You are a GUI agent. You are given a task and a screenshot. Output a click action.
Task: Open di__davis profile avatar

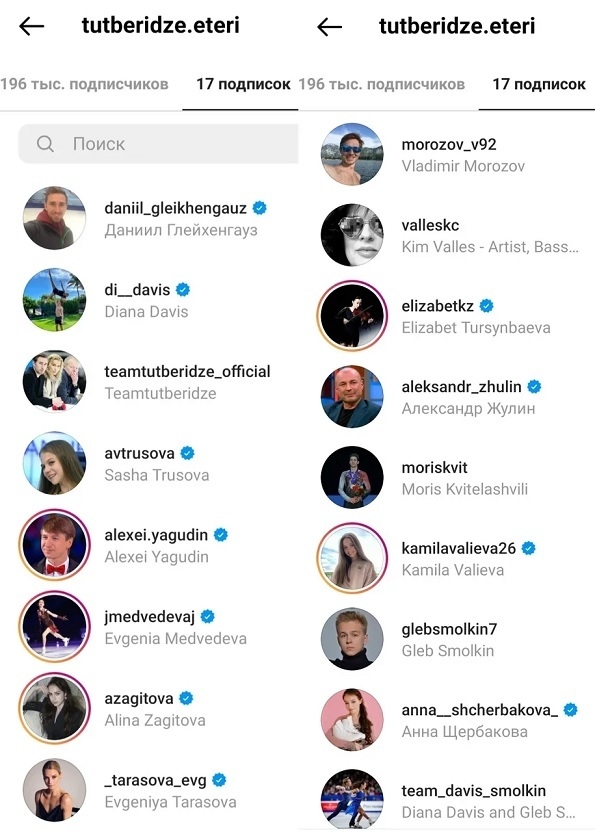pos(54,299)
